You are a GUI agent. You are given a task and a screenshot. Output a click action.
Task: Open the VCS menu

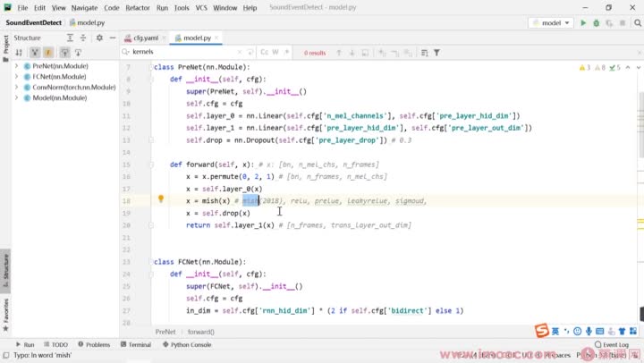pyautogui.click(x=201, y=8)
